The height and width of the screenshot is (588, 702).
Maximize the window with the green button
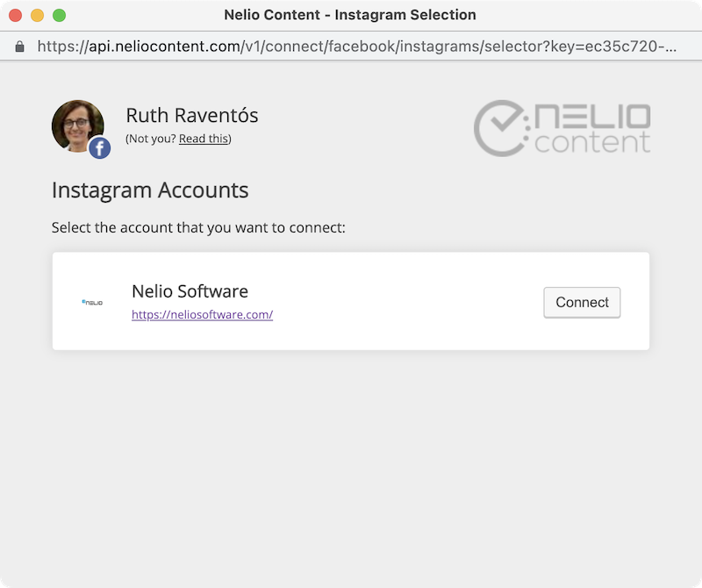pos(59,15)
